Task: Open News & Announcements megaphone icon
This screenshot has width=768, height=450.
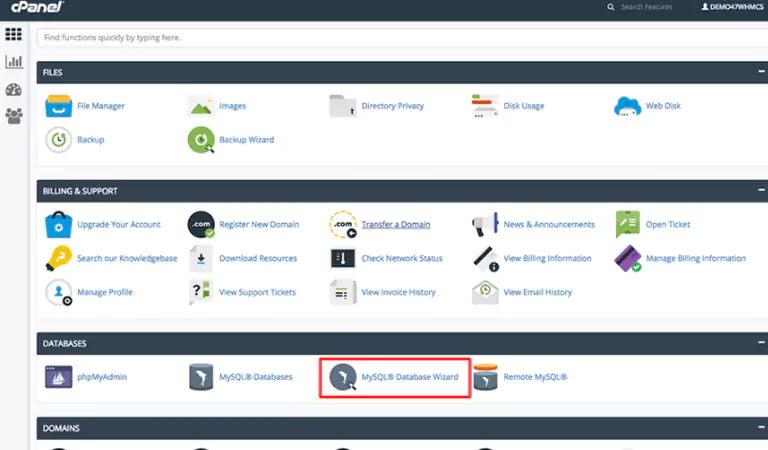Action: point(485,224)
